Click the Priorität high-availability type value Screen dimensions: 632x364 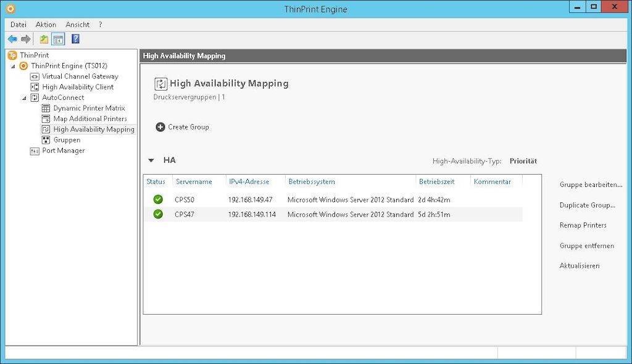pos(523,161)
